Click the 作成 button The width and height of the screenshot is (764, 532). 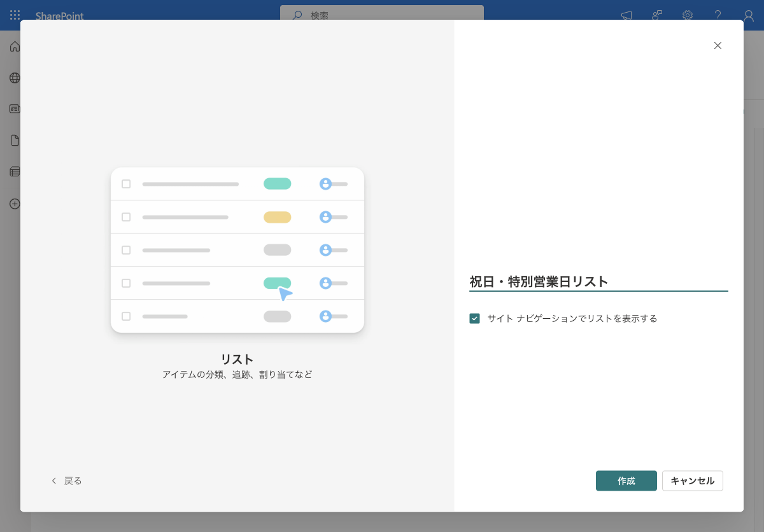(x=626, y=481)
